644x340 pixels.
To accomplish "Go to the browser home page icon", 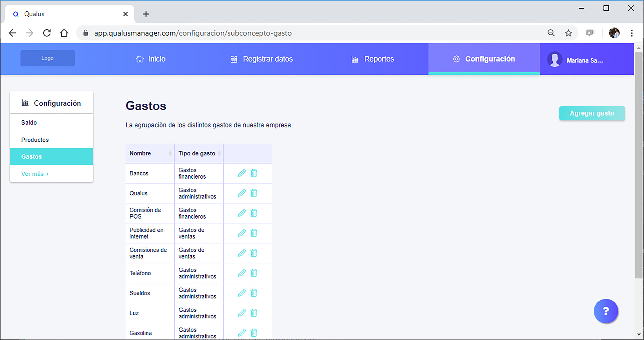I will pos(64,33).
